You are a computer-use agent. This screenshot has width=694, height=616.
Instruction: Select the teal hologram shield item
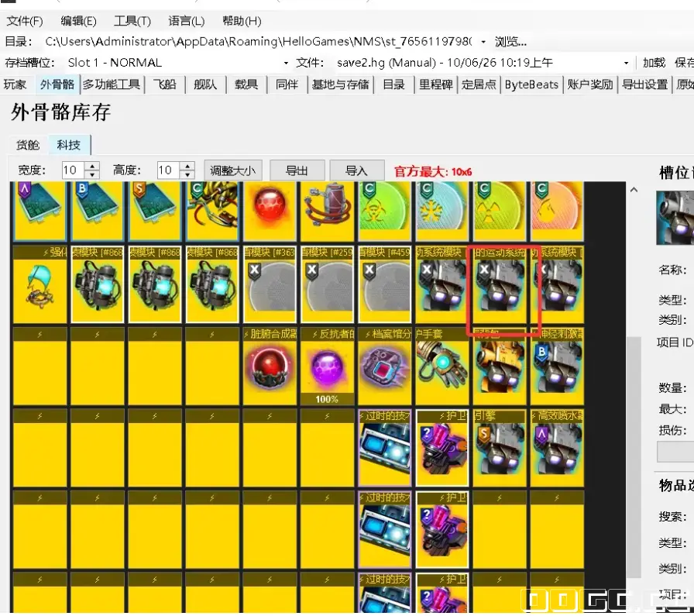(x=40, y=284)
